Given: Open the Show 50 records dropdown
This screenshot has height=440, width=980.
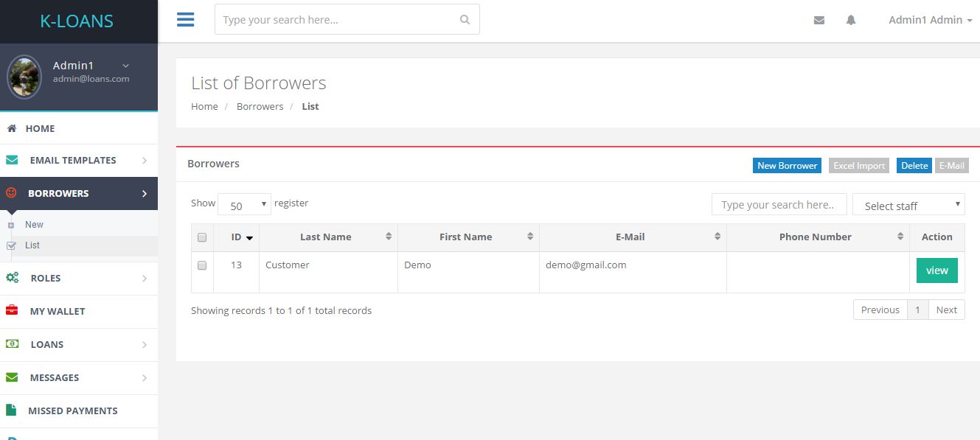Looking at the screenshot, I should [244, 205].
